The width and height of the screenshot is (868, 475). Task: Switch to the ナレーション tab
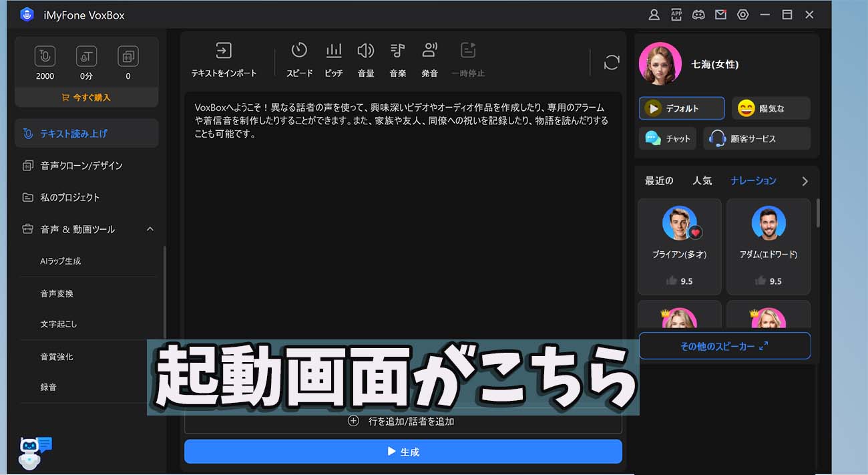[x=753, y=181]
